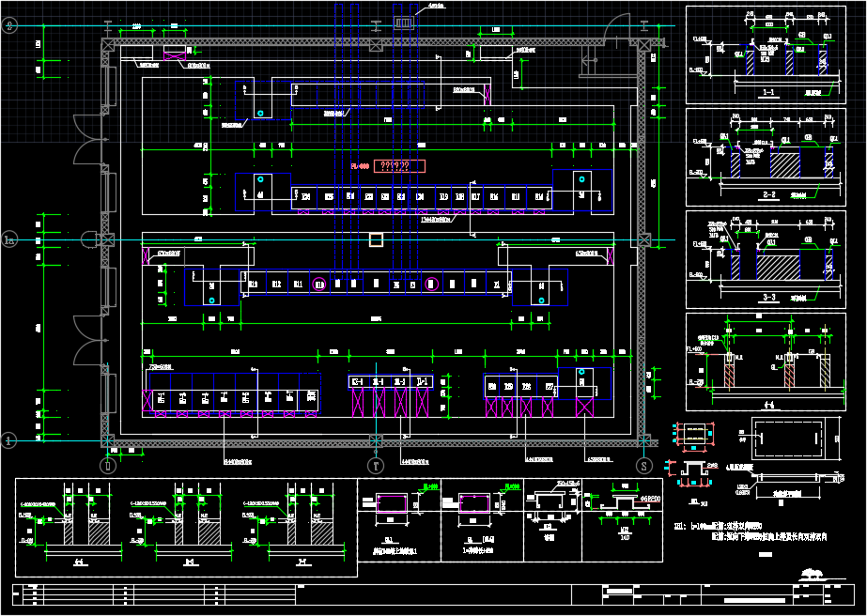Select the small orange square at plan center

(376, 240)
